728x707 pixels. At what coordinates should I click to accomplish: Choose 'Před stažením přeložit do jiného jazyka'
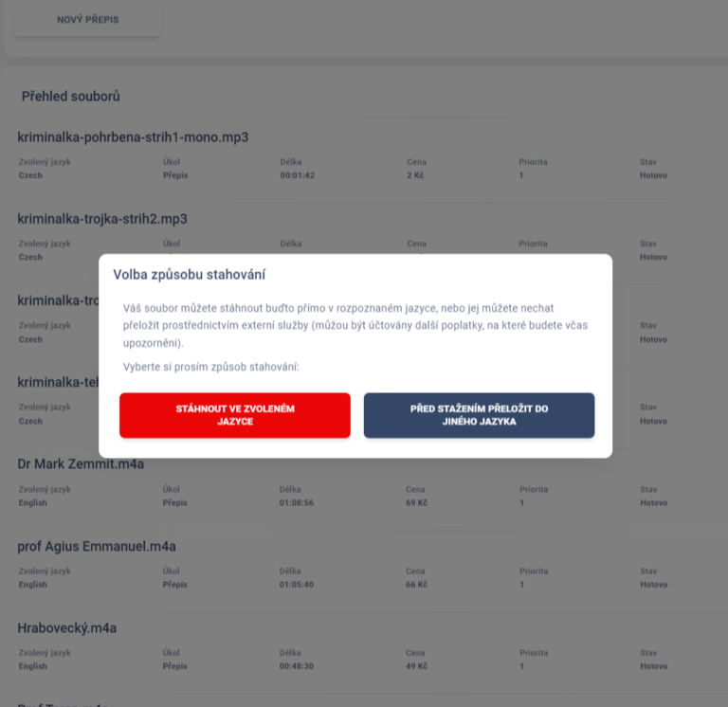click(479, 415)
